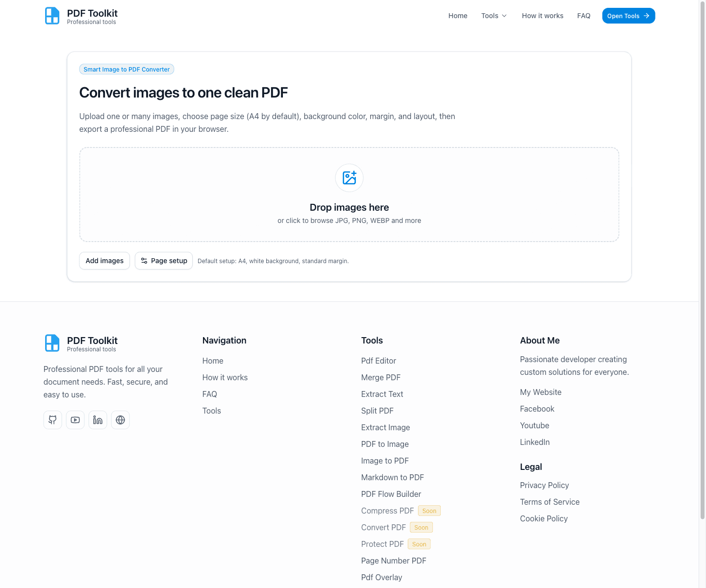Click the PDF Toolkit logo in the footer

tap(80, 343)
